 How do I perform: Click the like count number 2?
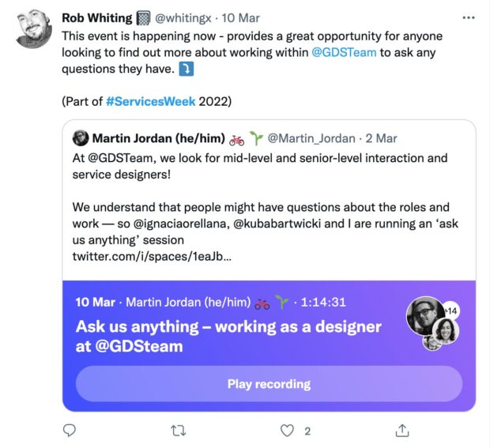307,431
